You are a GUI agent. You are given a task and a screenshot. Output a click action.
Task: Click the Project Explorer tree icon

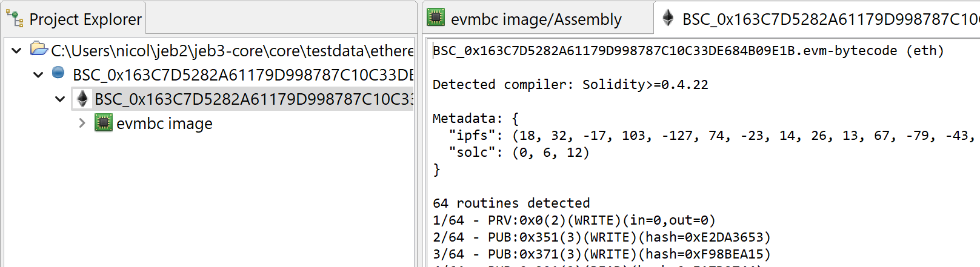pos(14,19)
